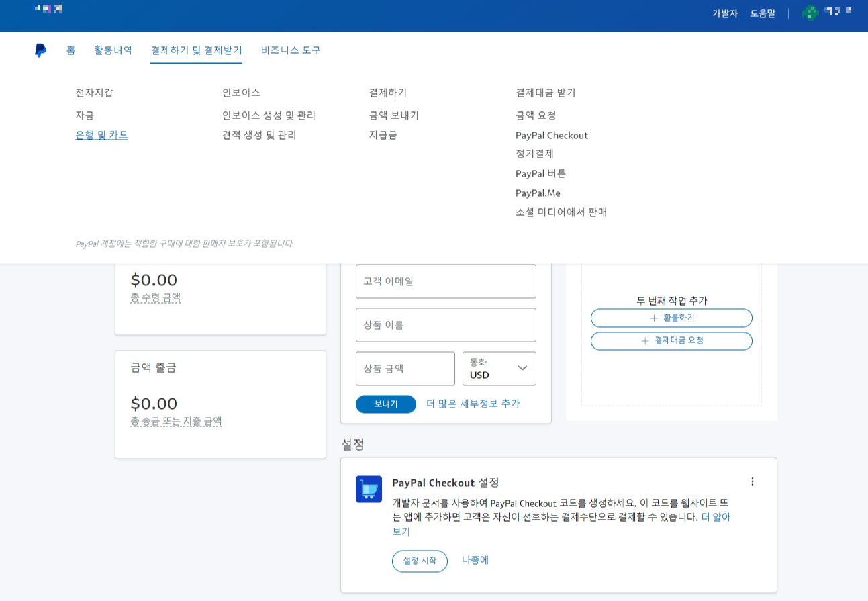Click the 상품 이름 input field
This screenshot has height=601, width=868.
pos(446,325)
